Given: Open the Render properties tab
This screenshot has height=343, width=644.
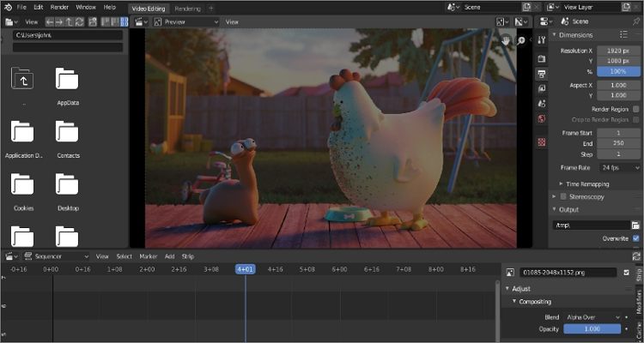Looking at the screenshot, I should coord(542,58).
